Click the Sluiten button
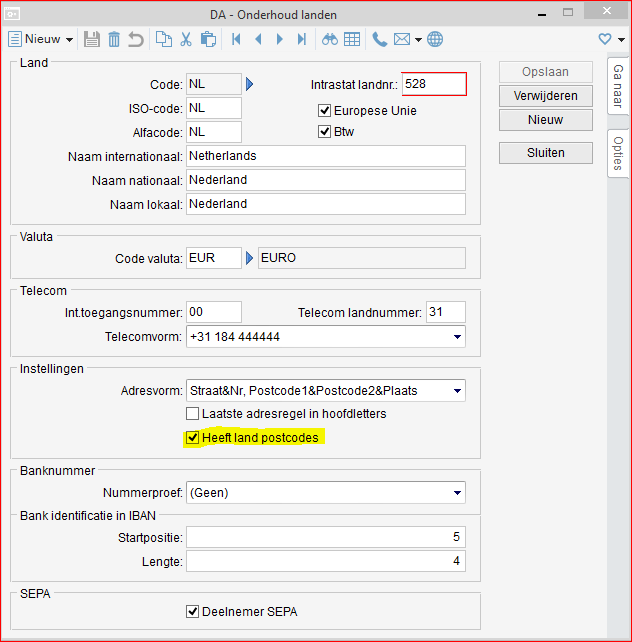The width and height of the screenshot is (632, 642). 546,153
